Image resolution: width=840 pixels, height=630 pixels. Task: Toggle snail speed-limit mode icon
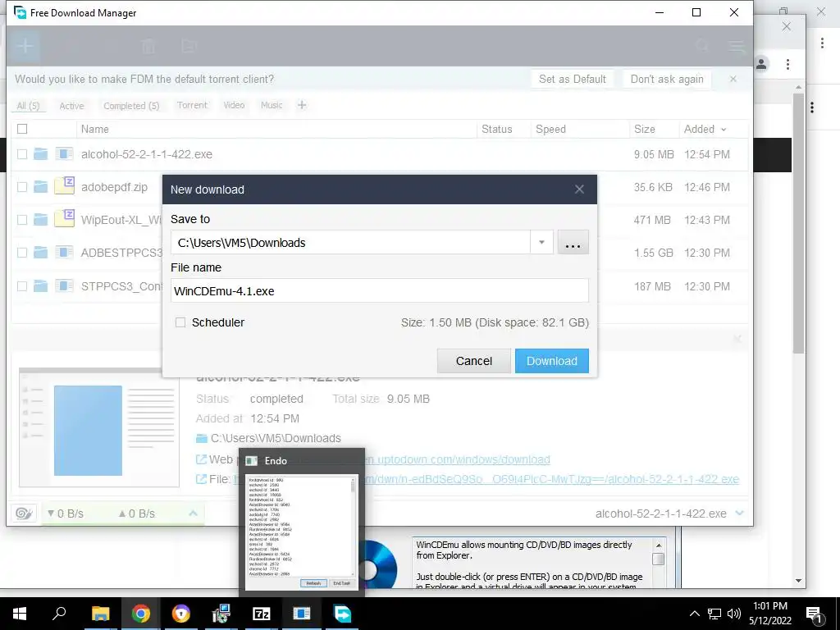24,514
